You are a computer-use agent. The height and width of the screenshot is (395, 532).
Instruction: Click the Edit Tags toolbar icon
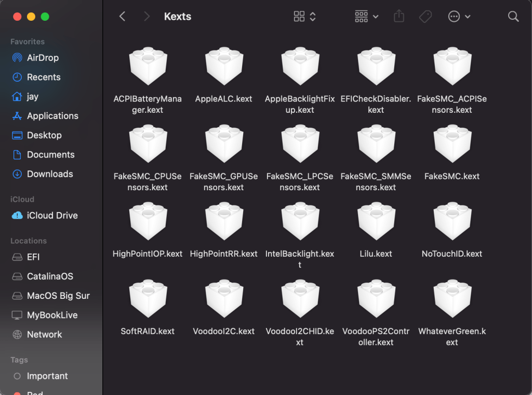[x=425, y=17]
